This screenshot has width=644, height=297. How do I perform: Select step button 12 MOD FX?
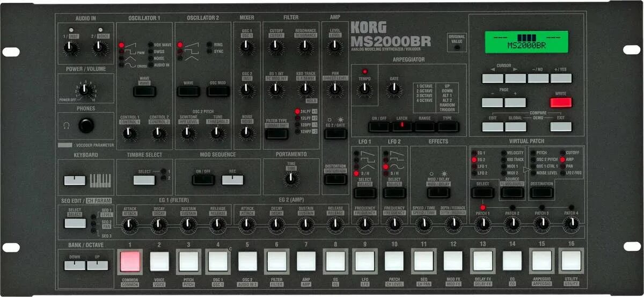pos(453,262)
